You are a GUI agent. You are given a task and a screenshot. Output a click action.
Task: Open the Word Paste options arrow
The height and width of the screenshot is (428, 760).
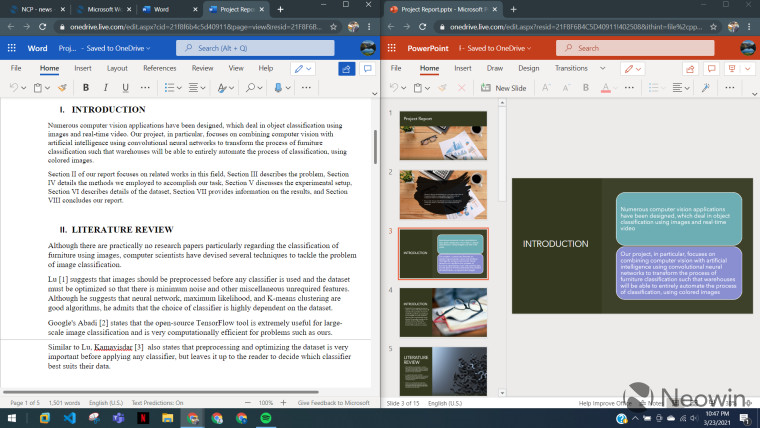(x=47, y=88)
